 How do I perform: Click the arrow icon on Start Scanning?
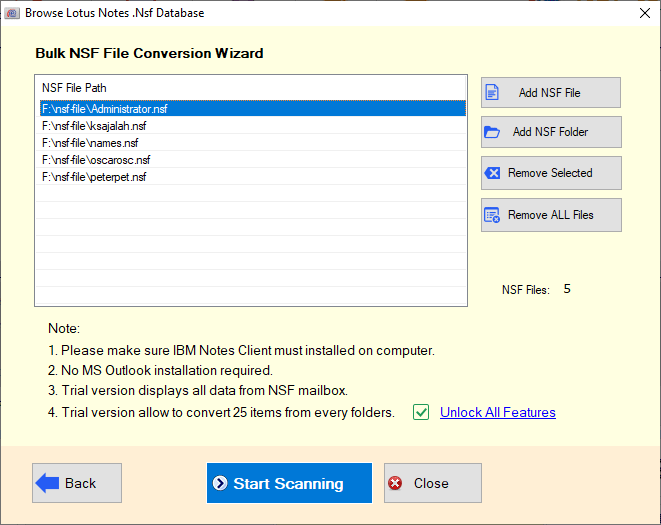point(220,483)
